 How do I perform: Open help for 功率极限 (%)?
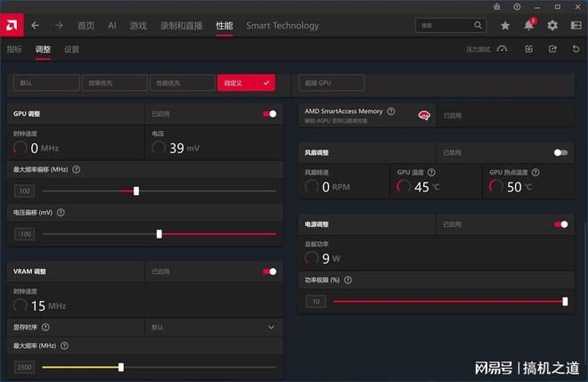[348, 280]
